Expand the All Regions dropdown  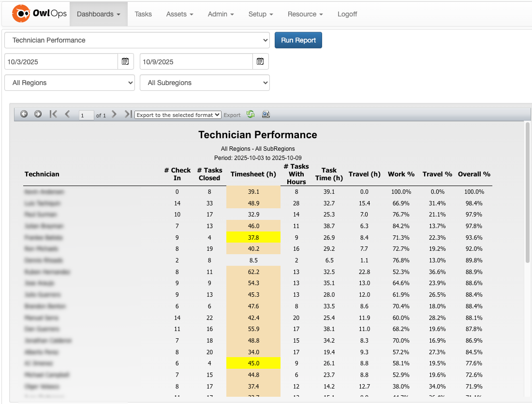70,83
